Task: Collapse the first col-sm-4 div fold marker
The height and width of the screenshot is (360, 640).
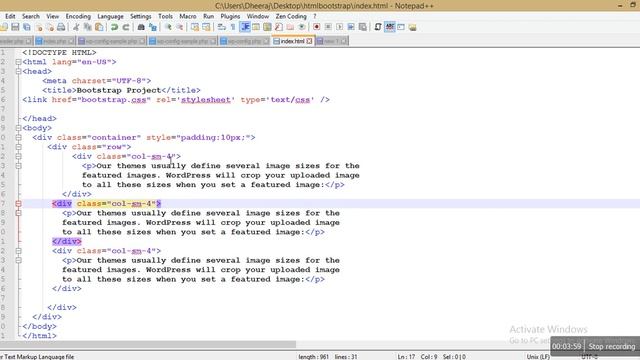Action: [x=18, y=156]
